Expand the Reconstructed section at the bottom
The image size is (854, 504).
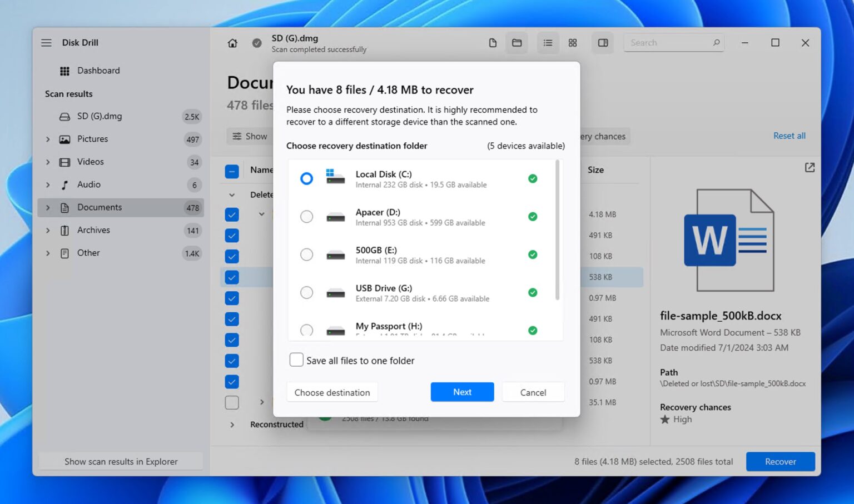tap(232, 424)
